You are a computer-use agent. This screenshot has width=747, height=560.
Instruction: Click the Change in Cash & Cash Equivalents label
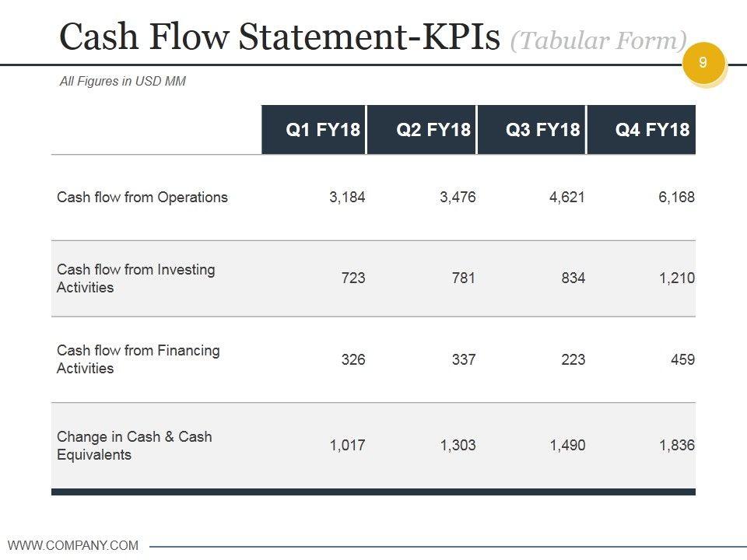(x=134, y=446)
